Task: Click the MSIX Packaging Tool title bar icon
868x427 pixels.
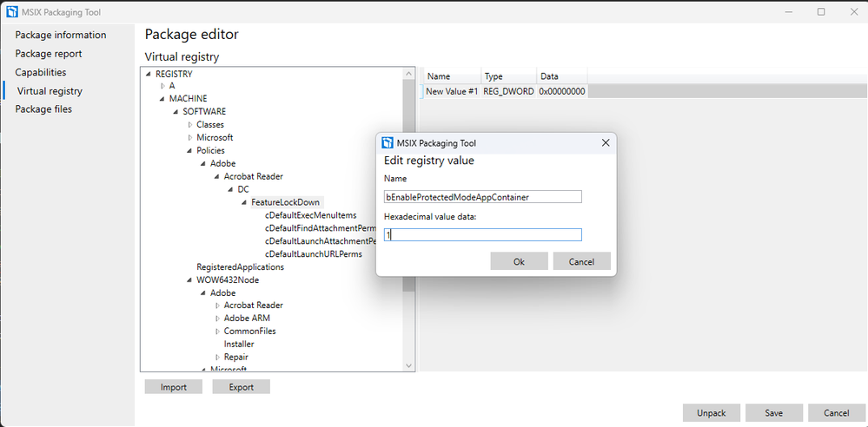Action: point(11,11)
